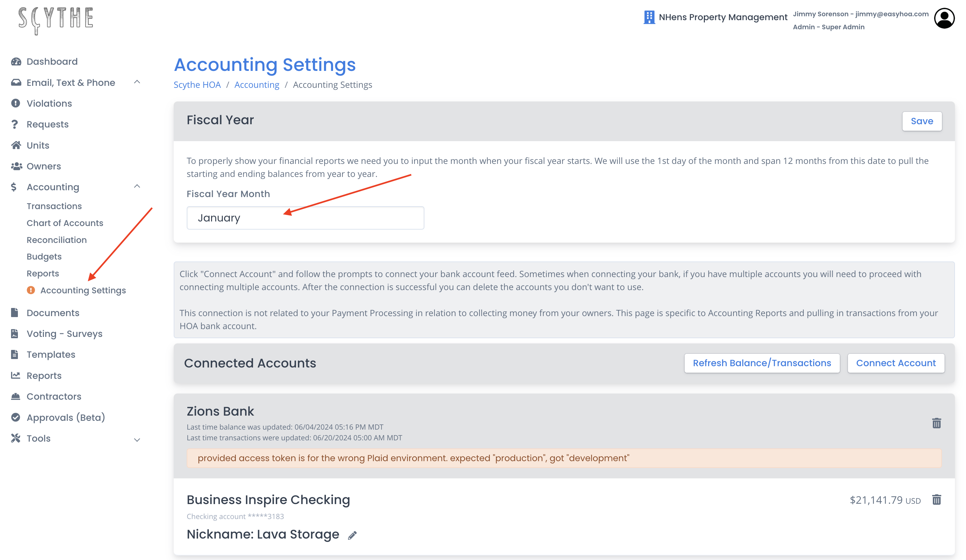
Task: Click the 'Admin - Super Admin' role text
Action: click(x=828, y=27)
